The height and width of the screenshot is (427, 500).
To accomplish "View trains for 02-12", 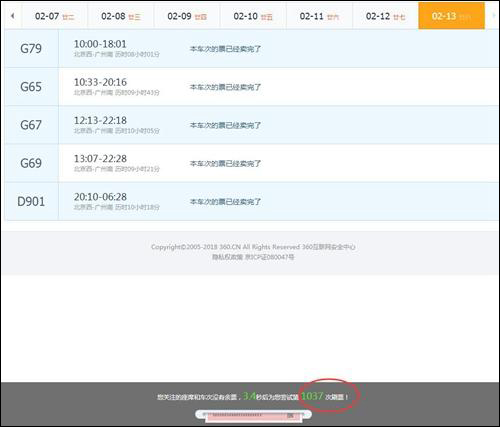I will [x=385, y=16].
